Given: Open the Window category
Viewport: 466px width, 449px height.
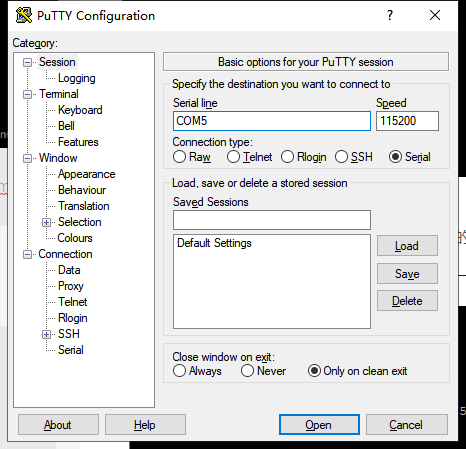Looking at the screenshot, I should (x=58, y=158).
